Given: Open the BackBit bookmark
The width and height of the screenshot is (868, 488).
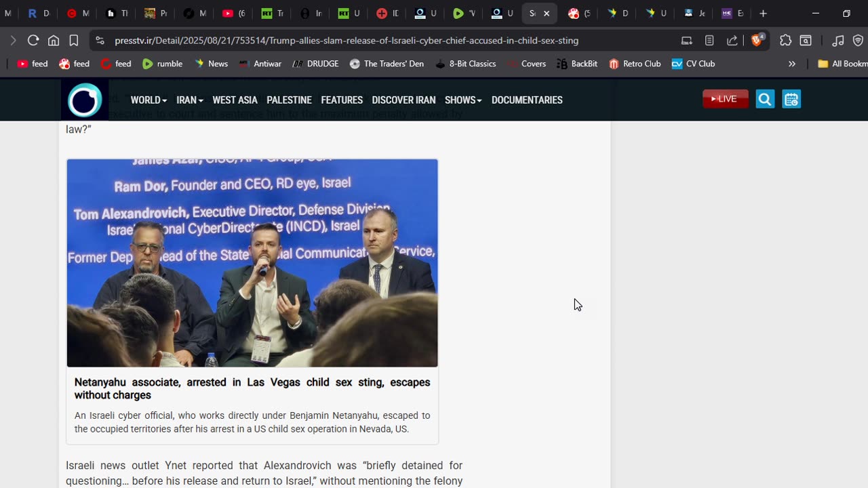Looking at the screenshot, I should pyautogui.click(x=577, y=64).
